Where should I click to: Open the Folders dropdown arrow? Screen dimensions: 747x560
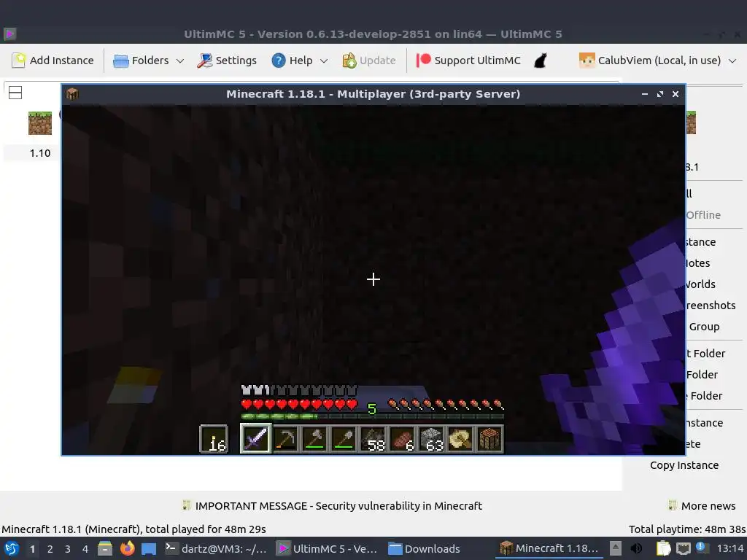[180, 61]
